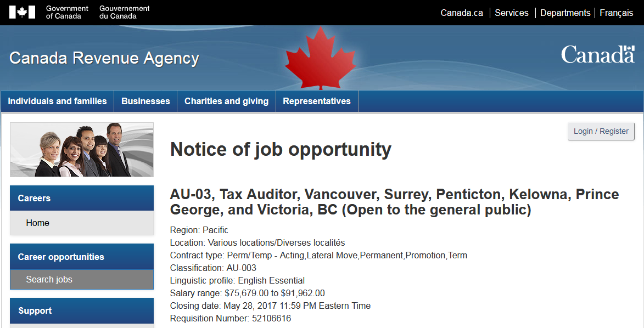
Task: Click the Support sidebar heading
Action: click(x=35, y=310)
